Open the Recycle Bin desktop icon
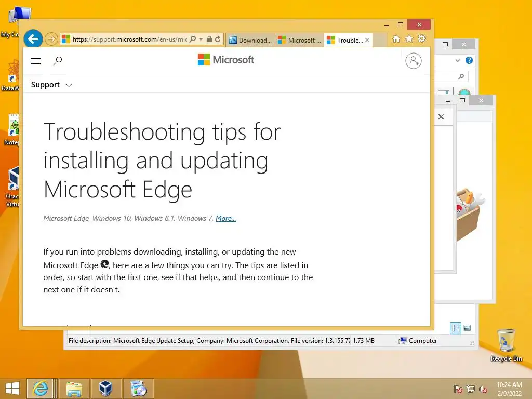This screenshot has width=532, height=399. coord(506,345)
